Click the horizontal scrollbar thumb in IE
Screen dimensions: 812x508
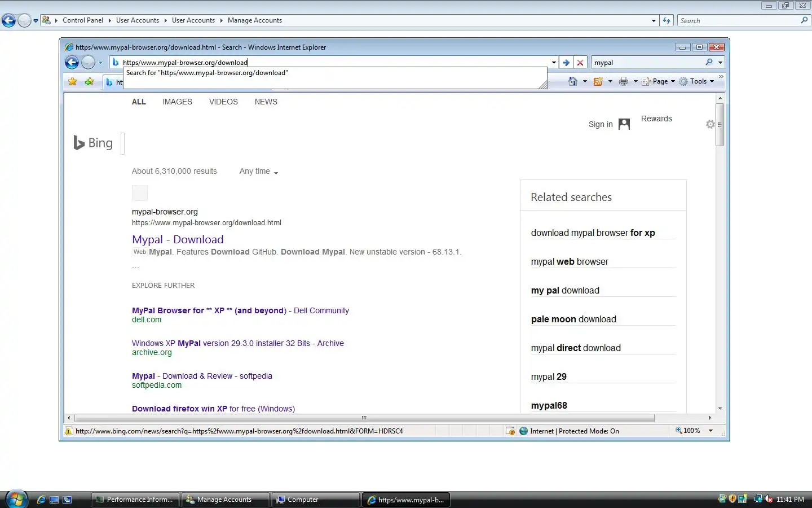coord(364,418)
